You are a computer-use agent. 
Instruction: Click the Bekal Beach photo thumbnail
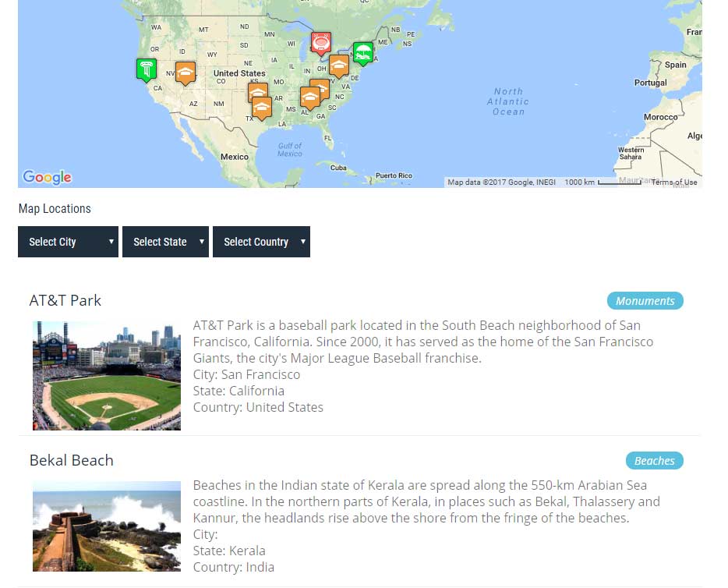click(107, 526)
